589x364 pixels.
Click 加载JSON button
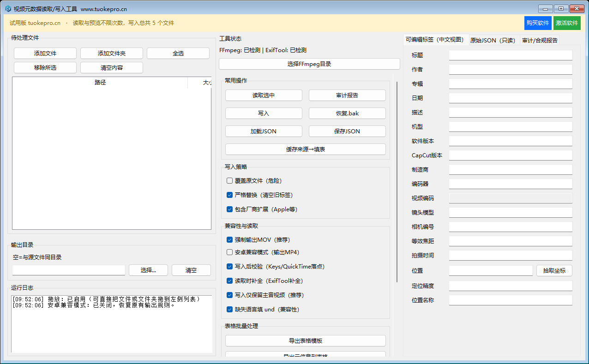(264, 131)
